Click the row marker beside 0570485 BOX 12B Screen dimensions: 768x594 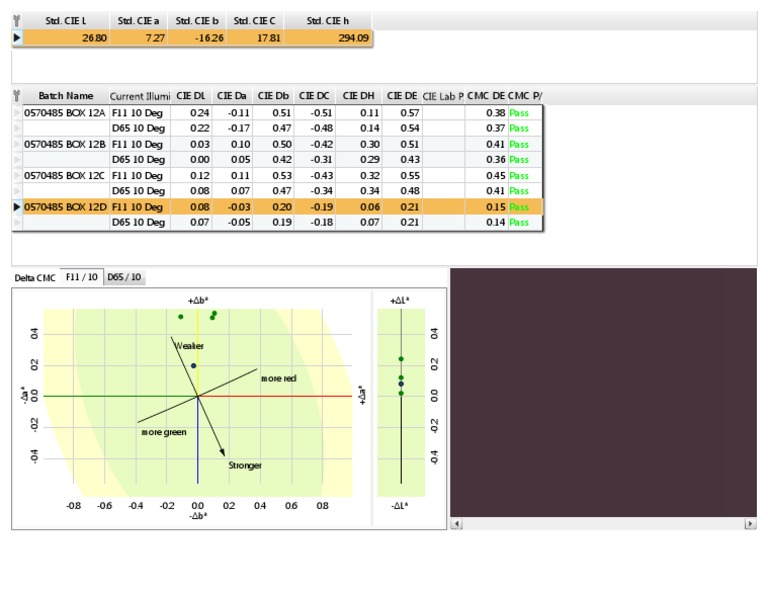point(17,144)
